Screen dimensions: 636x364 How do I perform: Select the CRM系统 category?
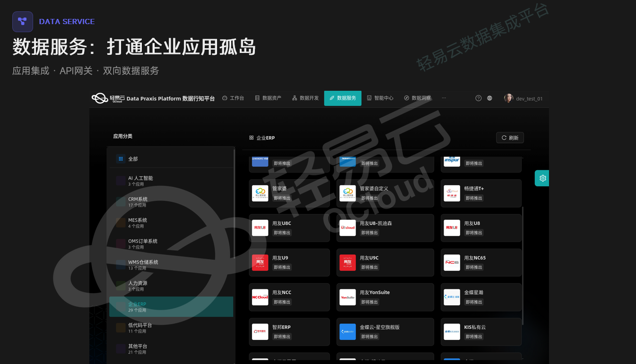point(138,201)
